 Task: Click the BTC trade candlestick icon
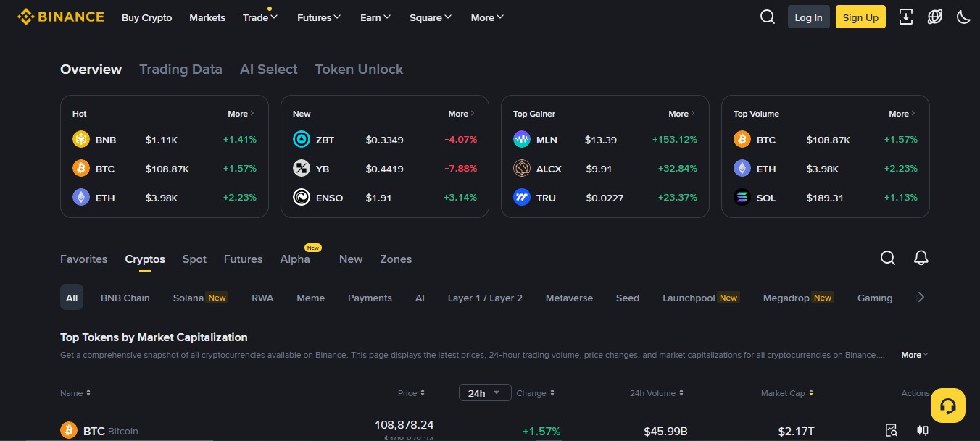click(922, 430)
